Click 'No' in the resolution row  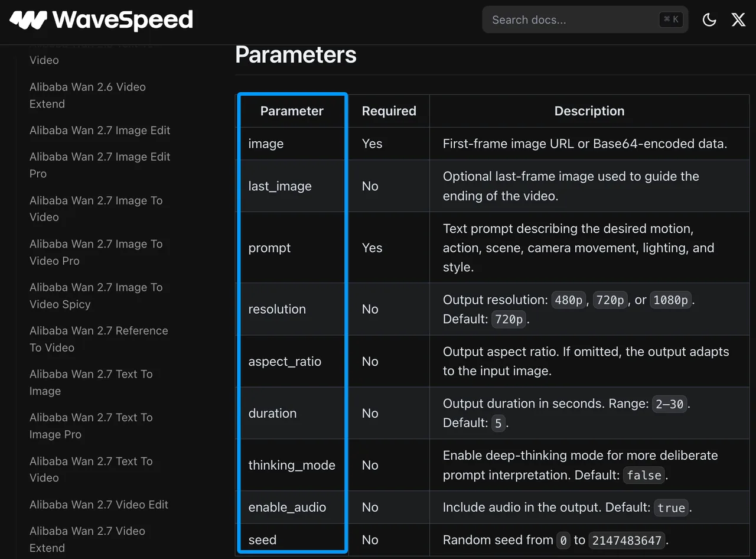point(370,309)
